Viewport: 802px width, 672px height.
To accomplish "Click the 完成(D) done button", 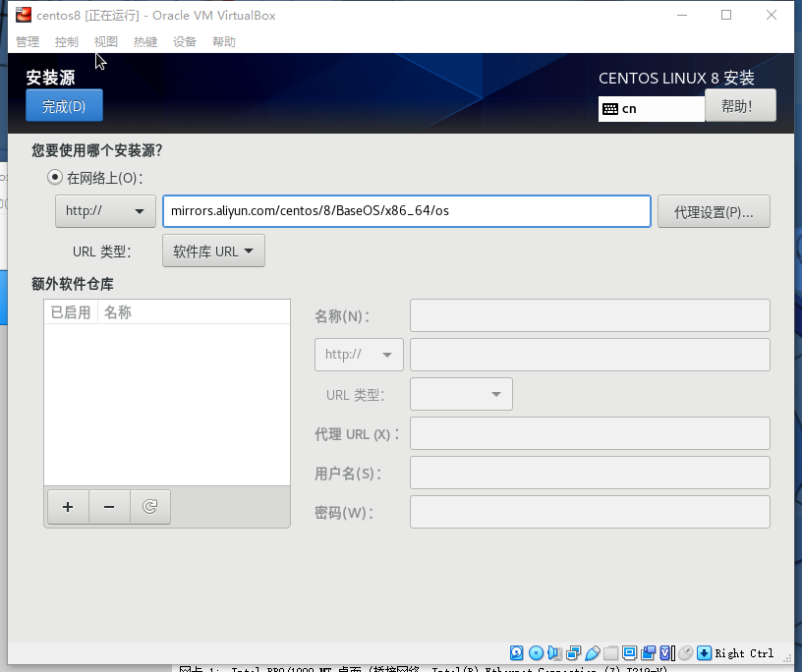I will coord(64,105).
